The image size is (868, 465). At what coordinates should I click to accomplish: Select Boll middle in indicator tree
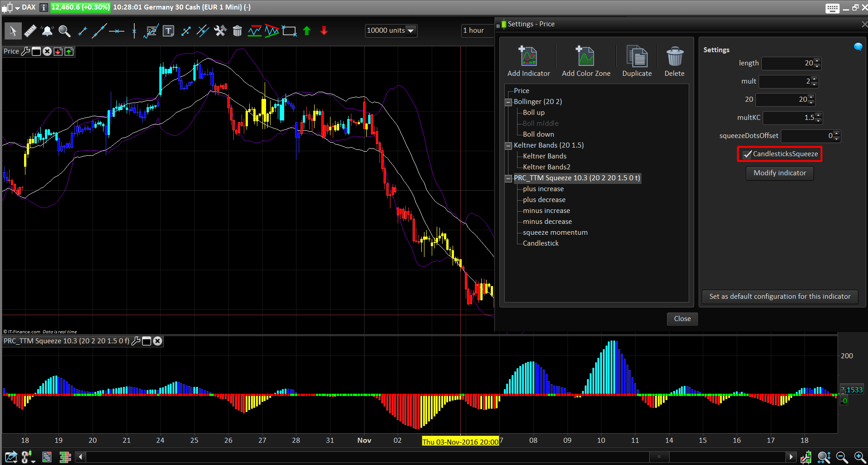[x=541, y=124]
